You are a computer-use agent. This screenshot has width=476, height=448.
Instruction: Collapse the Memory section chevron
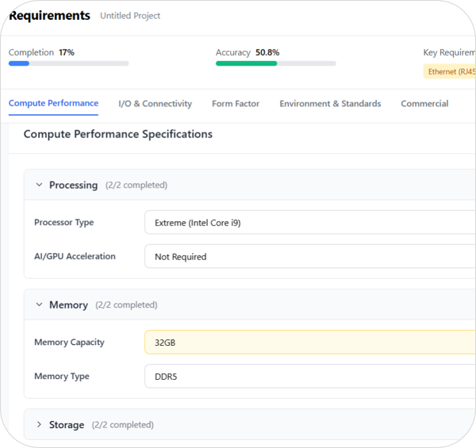tap(39, 305)
